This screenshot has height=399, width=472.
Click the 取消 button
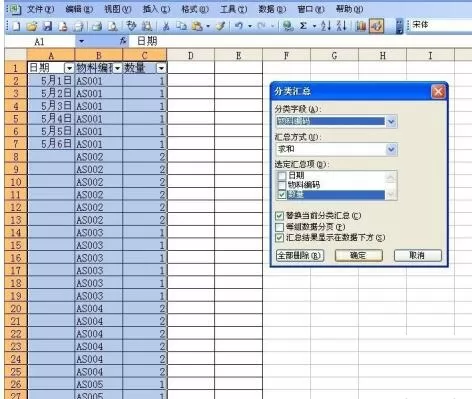pyautogui.click(x=418, y=256)
